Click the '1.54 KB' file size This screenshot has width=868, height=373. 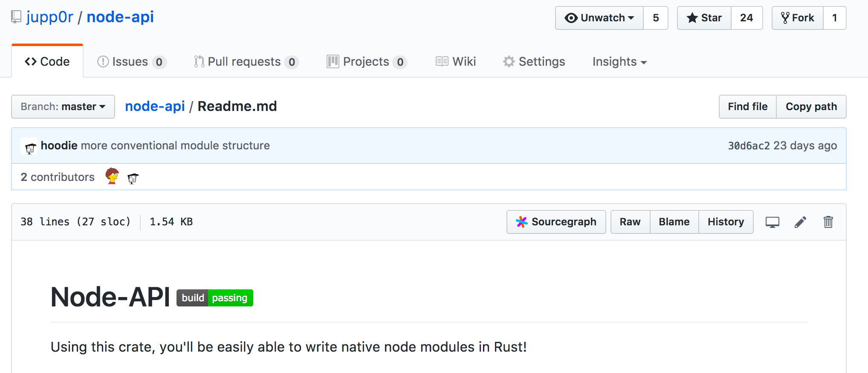coord(171,222)
